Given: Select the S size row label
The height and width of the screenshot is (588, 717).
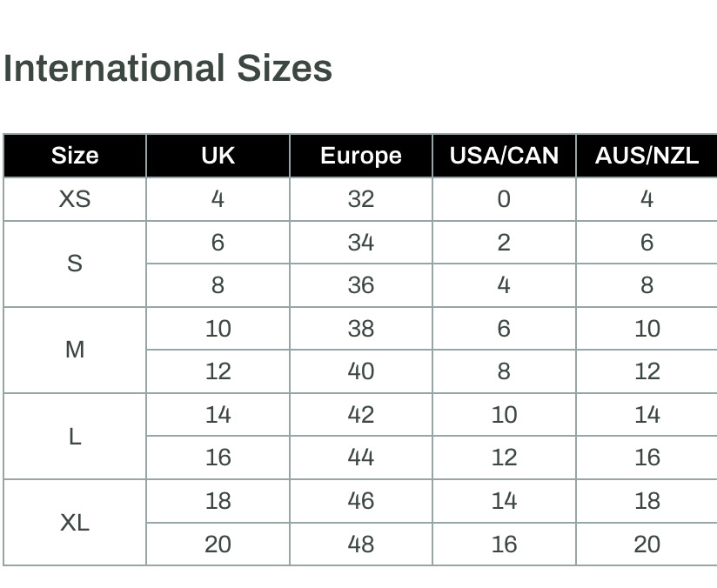Looking at the screenshot, I should (75, 264).
